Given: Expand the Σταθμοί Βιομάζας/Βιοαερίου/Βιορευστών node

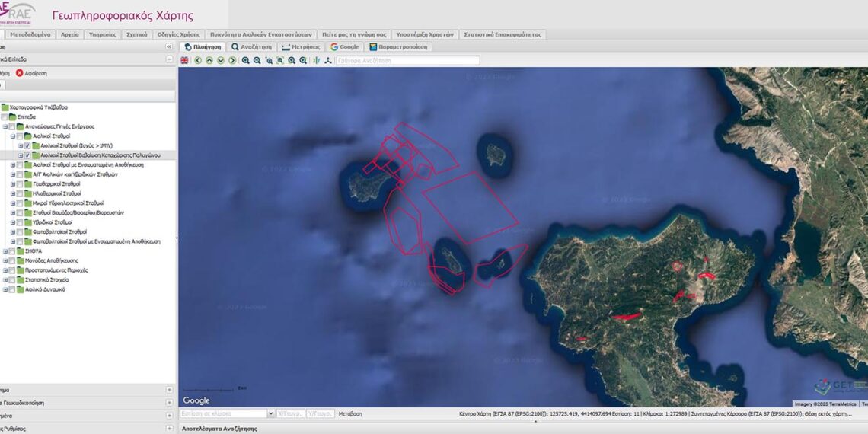Looking at the screenshot, I should click(x=13, y=212).
